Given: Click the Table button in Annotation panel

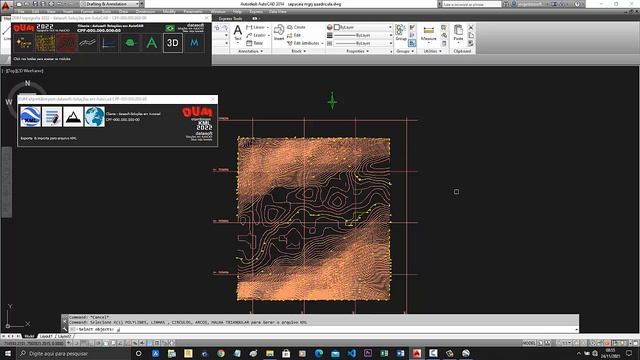Looking at the screenshot, I should point(255,43).
